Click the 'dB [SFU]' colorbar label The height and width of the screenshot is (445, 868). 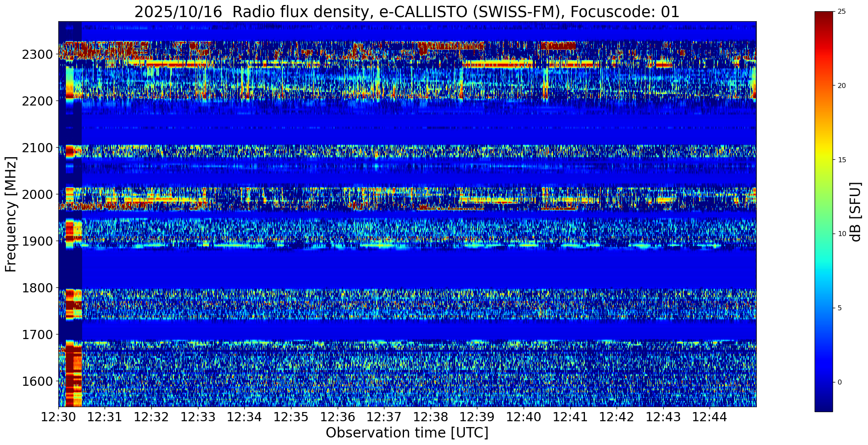856,212
